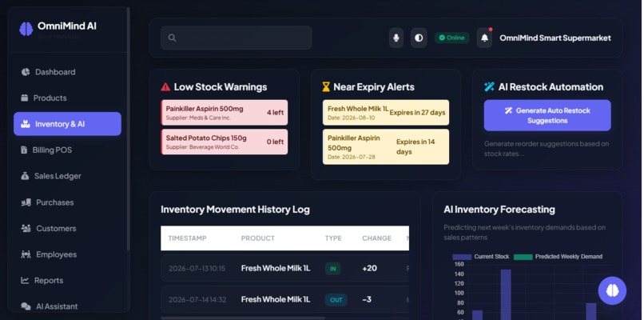Open Salted Potato Chips 150g stock card

click(x=225, y=142)
